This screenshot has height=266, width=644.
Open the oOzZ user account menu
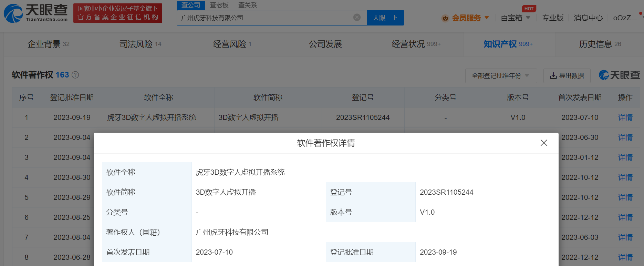[625, 18]
